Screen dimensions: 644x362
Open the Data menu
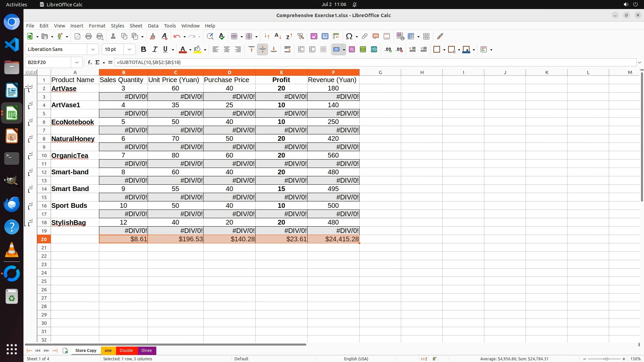[x=153, y=26]
